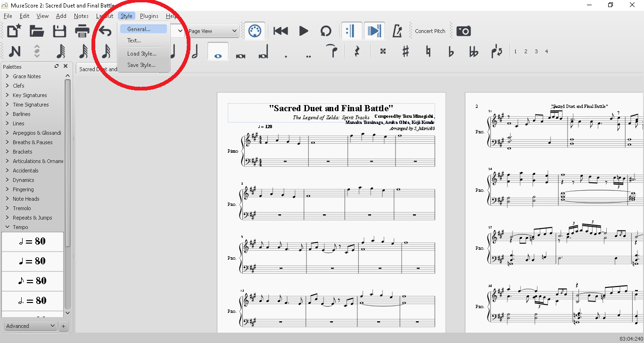Open the File menu
Image resolution: width=644 pixels, height=343 pixels.
[8, 16]
